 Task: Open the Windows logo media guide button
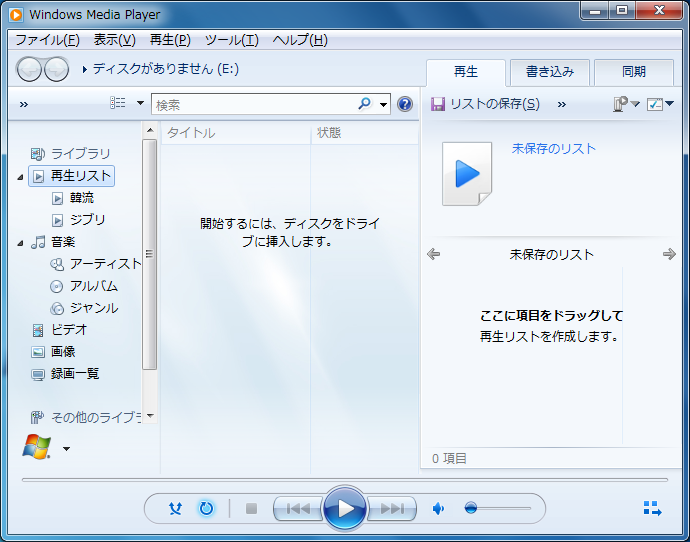(x=37, y=447)
